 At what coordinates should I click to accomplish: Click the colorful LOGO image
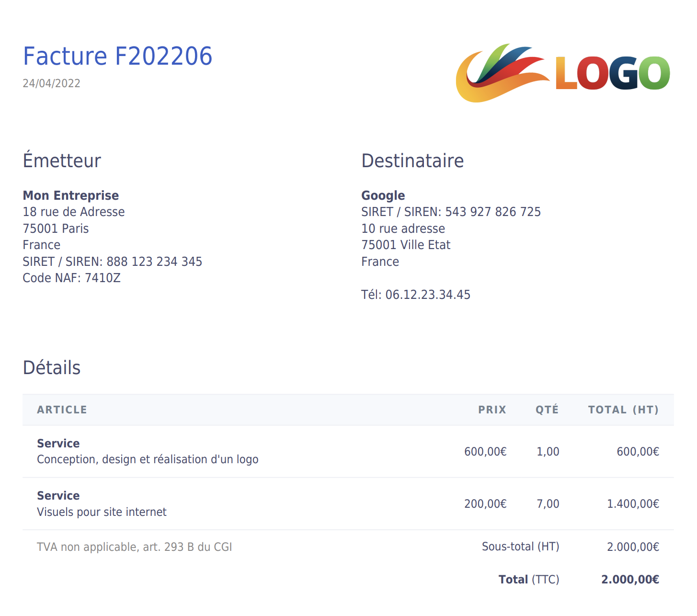click(x=563, y=72)
